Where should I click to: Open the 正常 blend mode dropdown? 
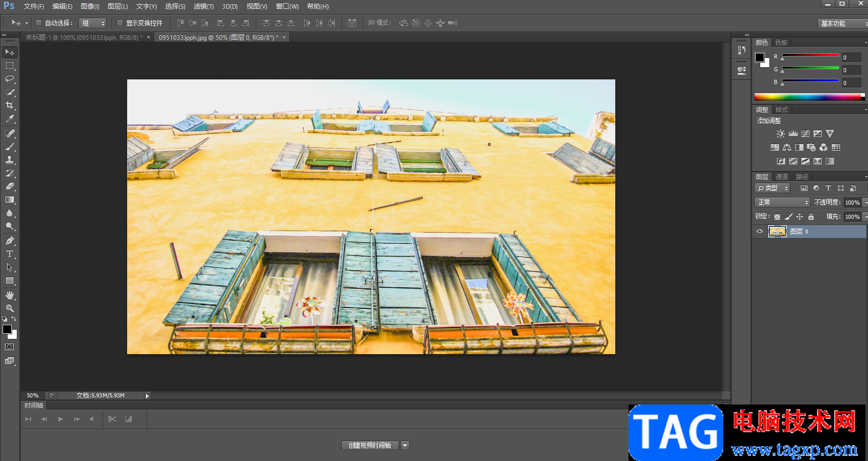[782, 203]
